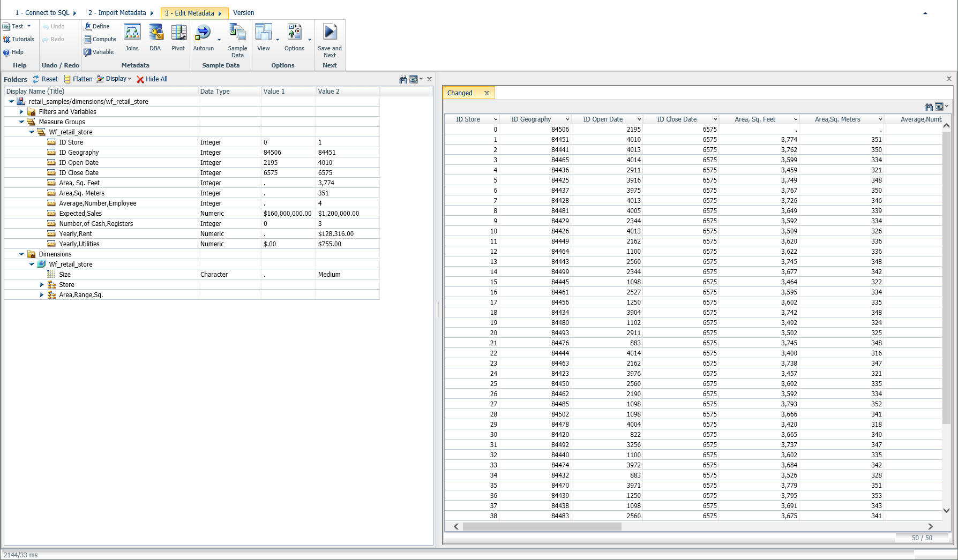Open Sample Data tool
Image resolution: width=958 pixels, height=560 pixels.
pos(237,41)
